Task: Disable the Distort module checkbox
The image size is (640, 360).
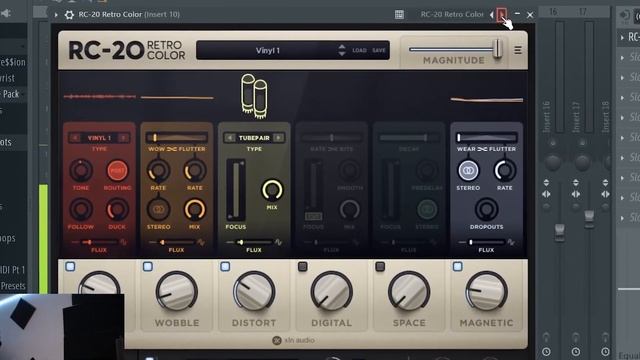Action: coord(225,267)
